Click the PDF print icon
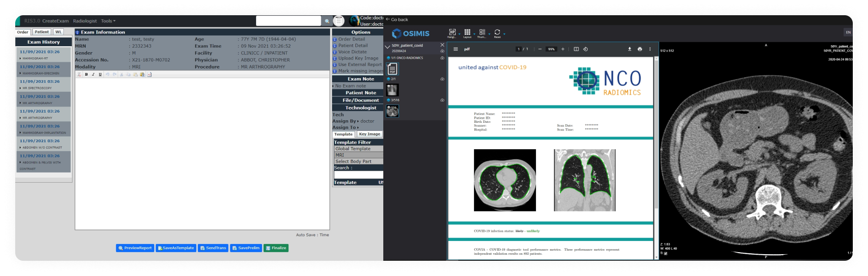 pos(639,49)
